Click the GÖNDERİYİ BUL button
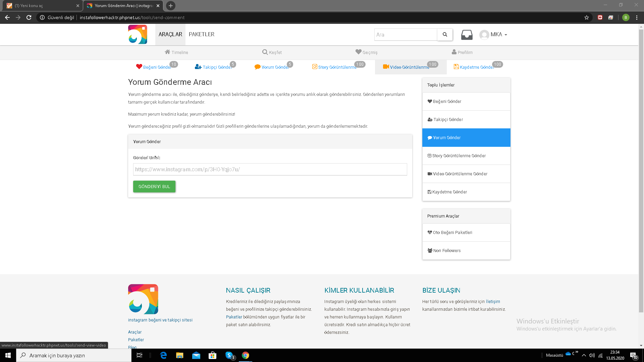This screenshot has height=362, width=644. [154, 187]
